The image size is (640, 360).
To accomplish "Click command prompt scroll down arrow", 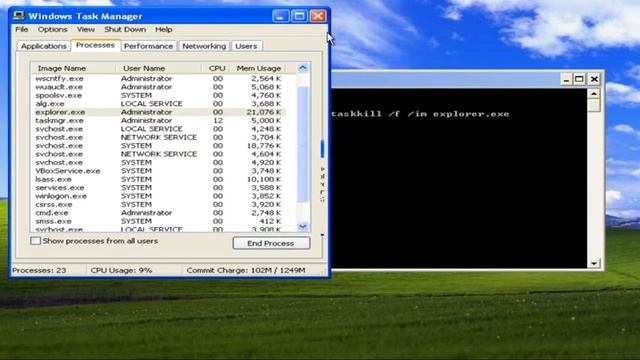I will click(593, 264).
